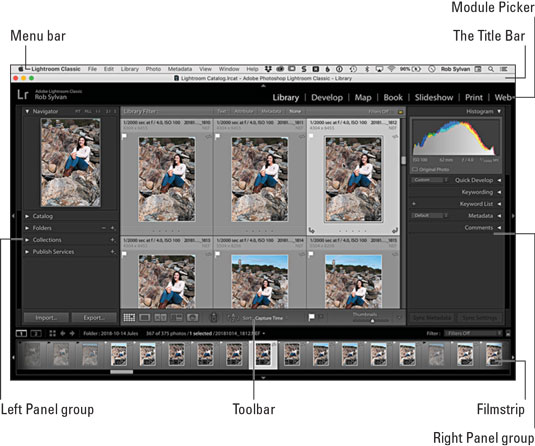The width and height of the screenshot is (535, 446).
Task: Open the Book module
Action: point(393,98)
